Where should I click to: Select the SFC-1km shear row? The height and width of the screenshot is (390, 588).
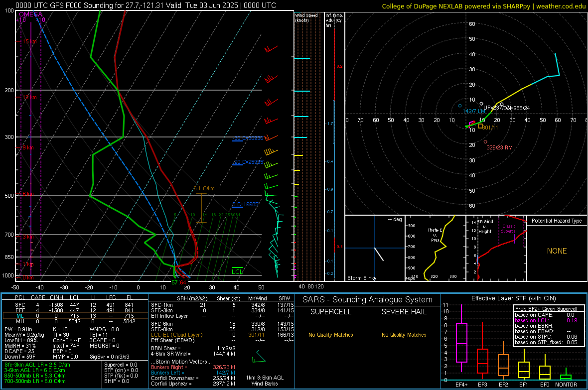click(222, 305)
